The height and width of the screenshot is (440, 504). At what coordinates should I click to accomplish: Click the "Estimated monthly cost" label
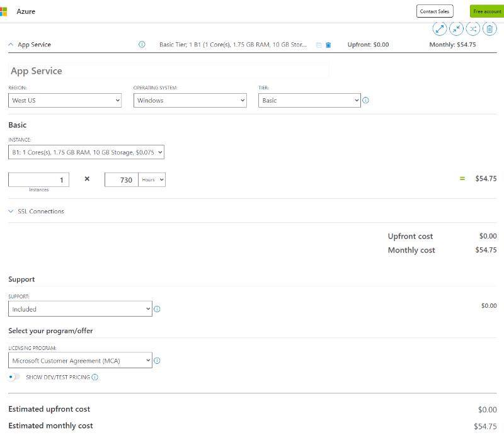tap(50, 426)
